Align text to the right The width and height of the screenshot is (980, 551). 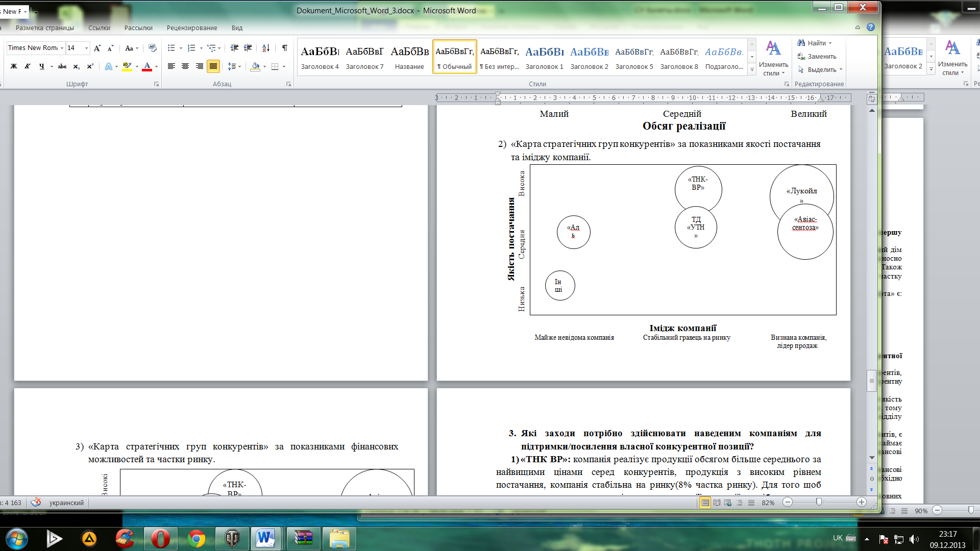199,66
